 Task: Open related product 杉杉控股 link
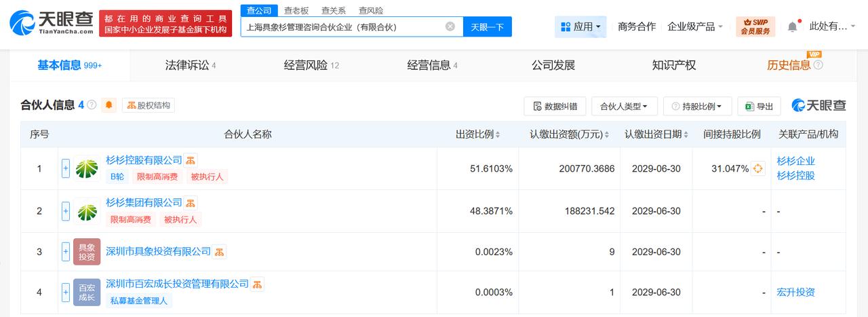(796, 176)
